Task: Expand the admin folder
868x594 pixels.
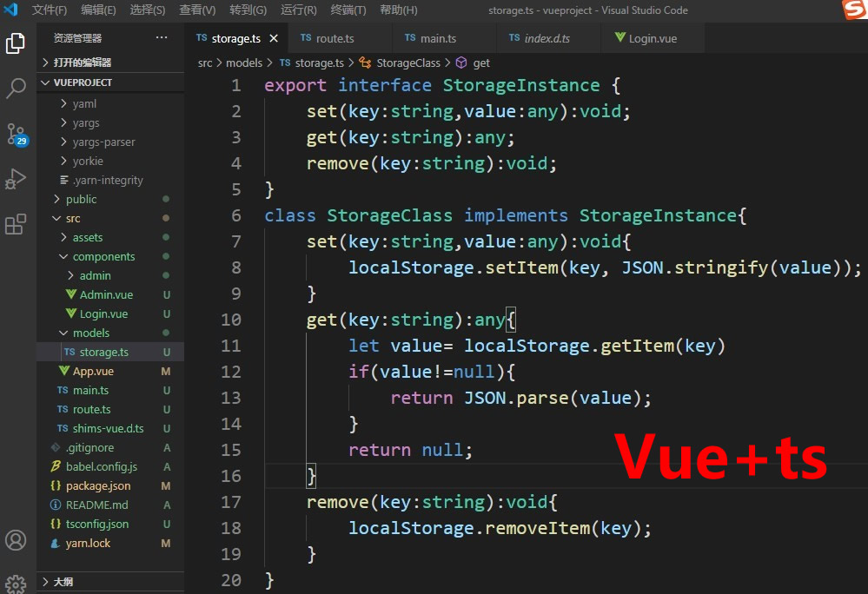Action: [x=110, y=275]
